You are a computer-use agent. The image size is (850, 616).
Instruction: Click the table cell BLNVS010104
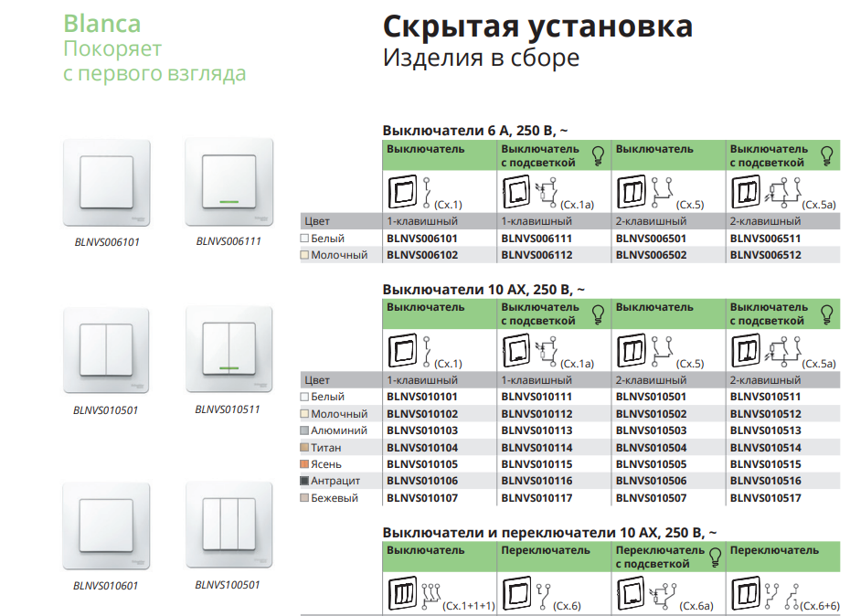pyautogui.click(x=422, y=447)
